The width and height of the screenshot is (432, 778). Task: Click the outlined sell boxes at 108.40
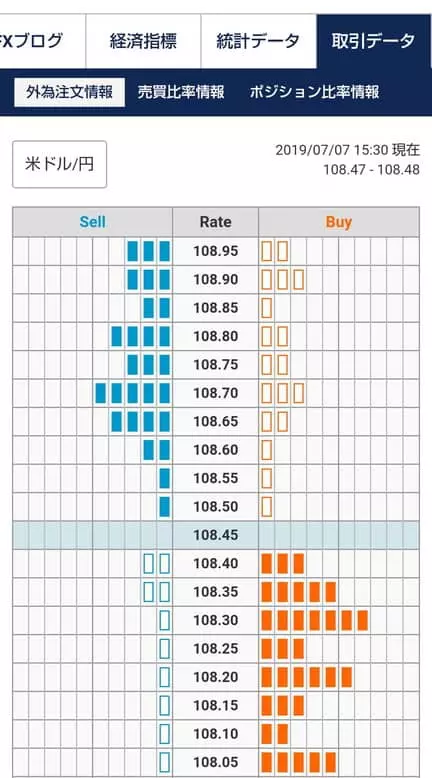pyautogui.click(x=157, y=564)
